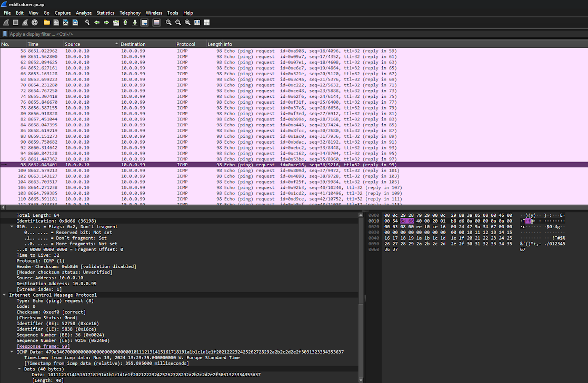
Task: Sort packets by Protocol column header
Action: (x=191, y=44)
